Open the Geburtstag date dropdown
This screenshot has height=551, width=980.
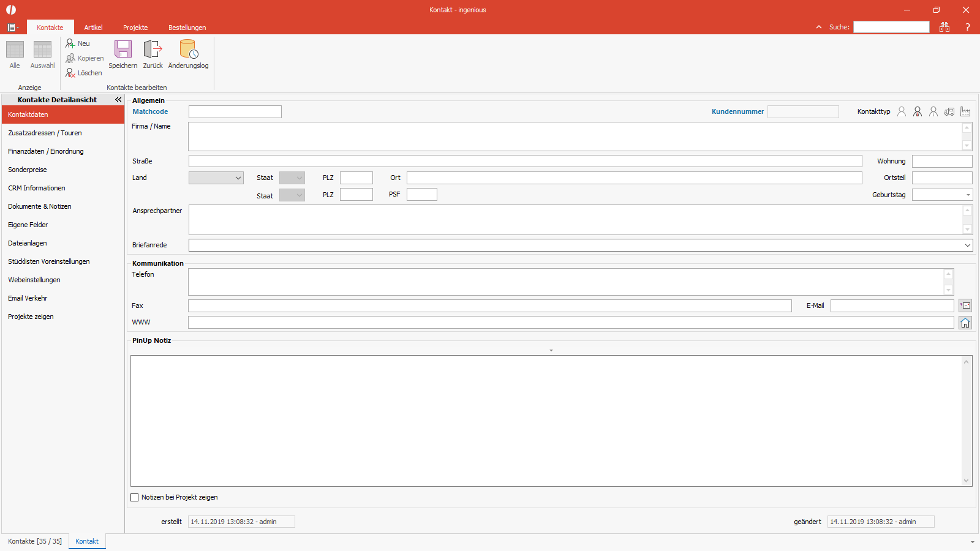click(x=968, y=195)
